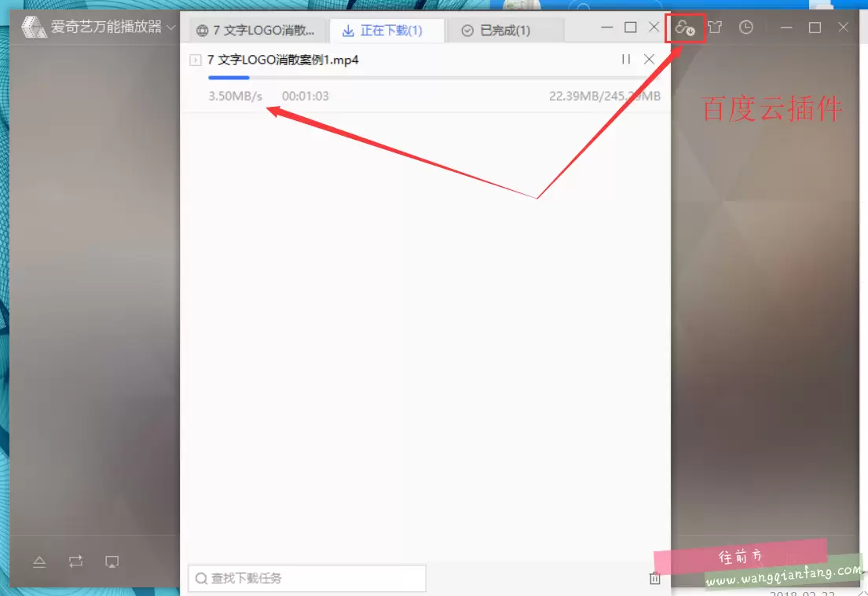This screenshot has height=596, width=868.
Task: Open the Baidu cloud plugin icon
Action: point(685,27)
